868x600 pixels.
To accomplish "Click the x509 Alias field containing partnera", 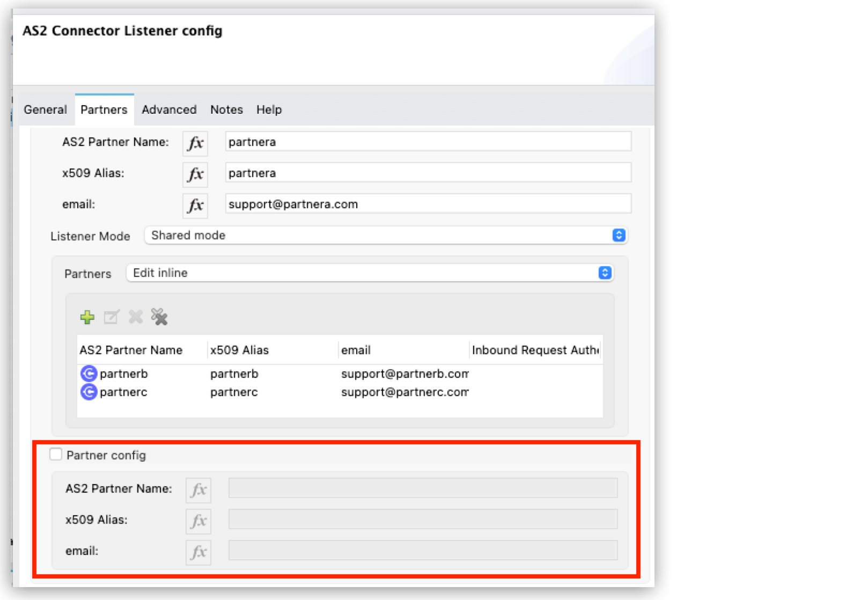I will (428, 173).
